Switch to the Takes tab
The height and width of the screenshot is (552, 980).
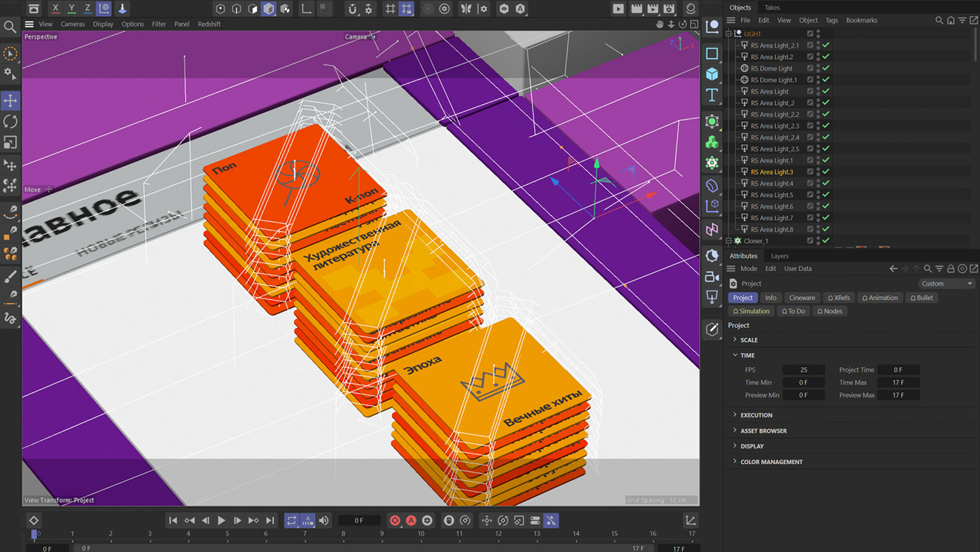click(x=771, y=8)
